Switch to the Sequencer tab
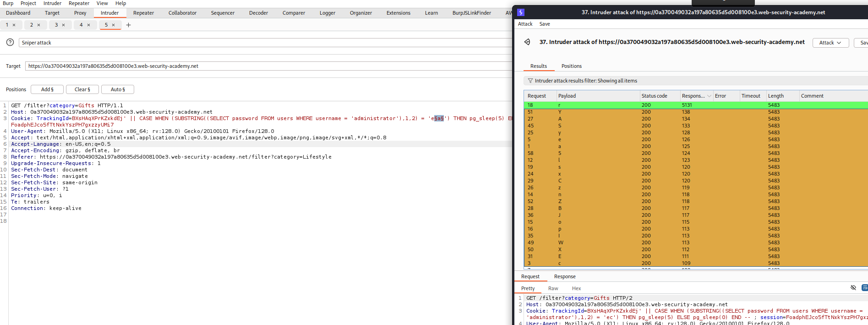 tap(223, 13)
